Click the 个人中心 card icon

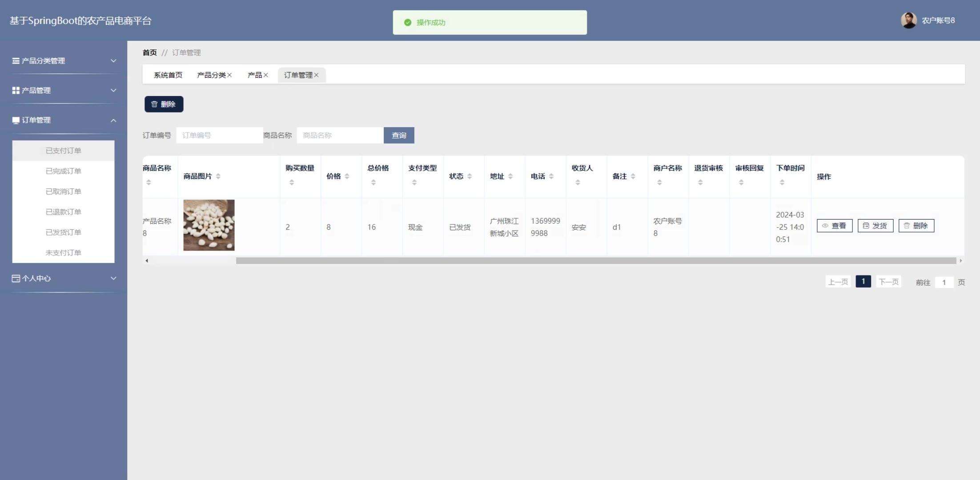[16, 279]
